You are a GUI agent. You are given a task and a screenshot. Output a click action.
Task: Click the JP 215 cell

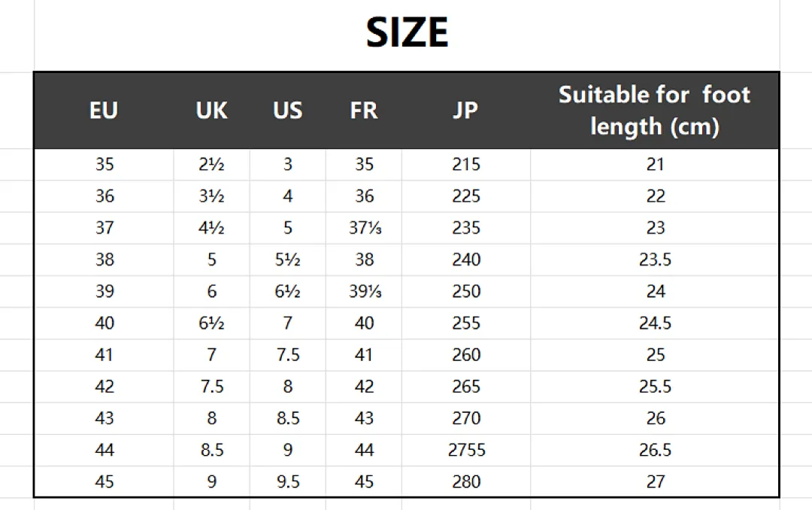coord(466,164)
